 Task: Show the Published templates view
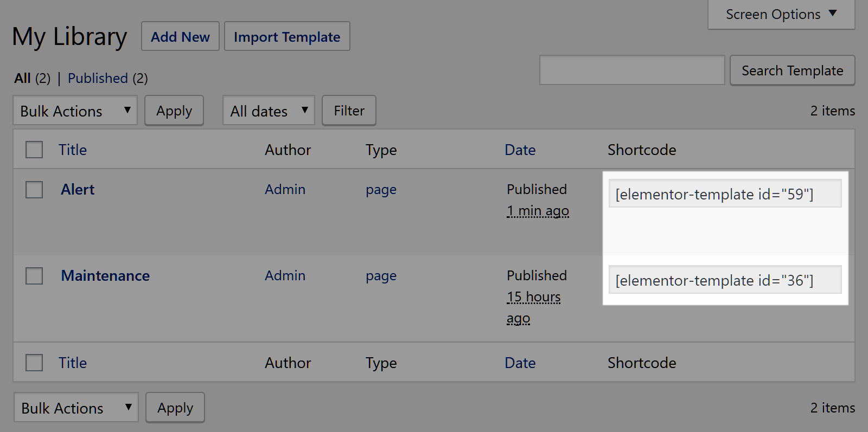(x=98, y=79)
